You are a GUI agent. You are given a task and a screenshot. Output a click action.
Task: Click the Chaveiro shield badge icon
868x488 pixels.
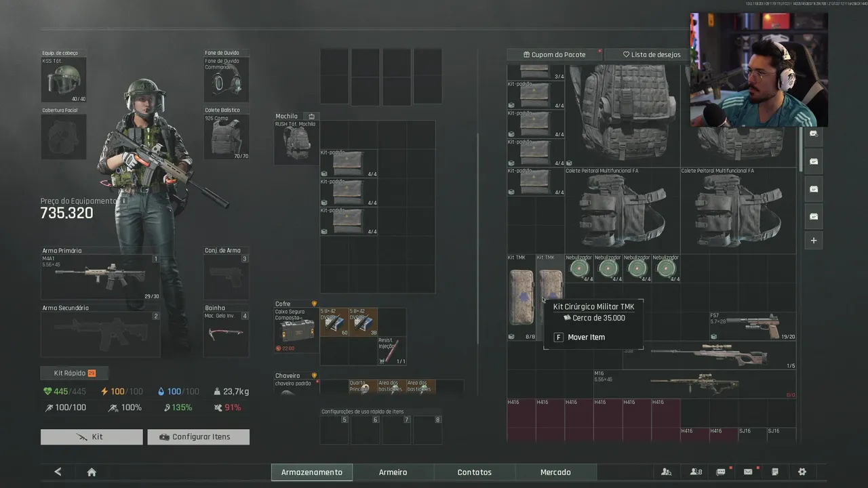pos(314,375)
